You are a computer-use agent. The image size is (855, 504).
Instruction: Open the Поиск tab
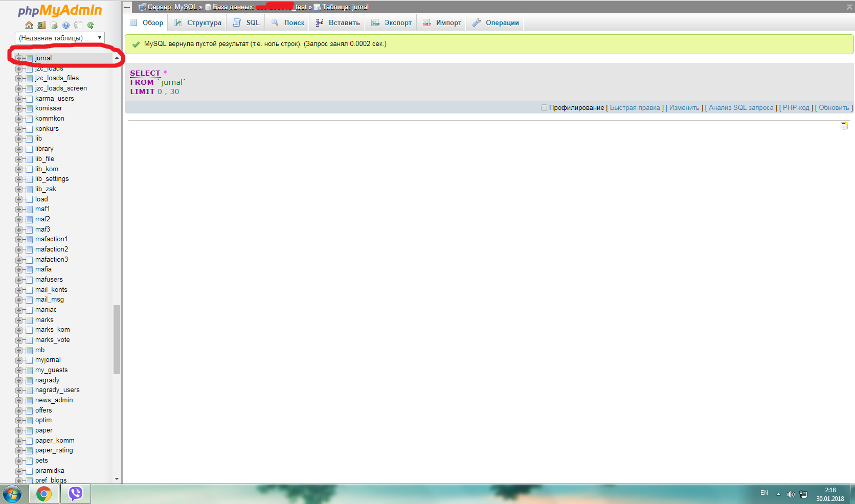point(287,22)
